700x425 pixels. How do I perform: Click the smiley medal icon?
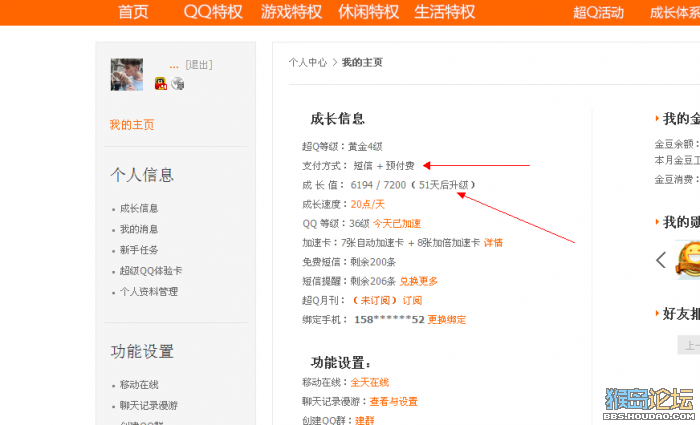[688, 260]
